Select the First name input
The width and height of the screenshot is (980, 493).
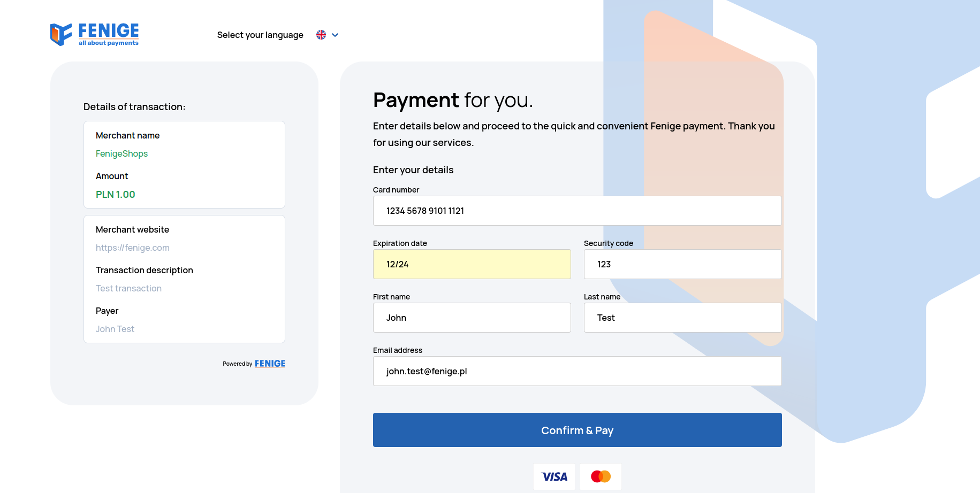(472, 318)
